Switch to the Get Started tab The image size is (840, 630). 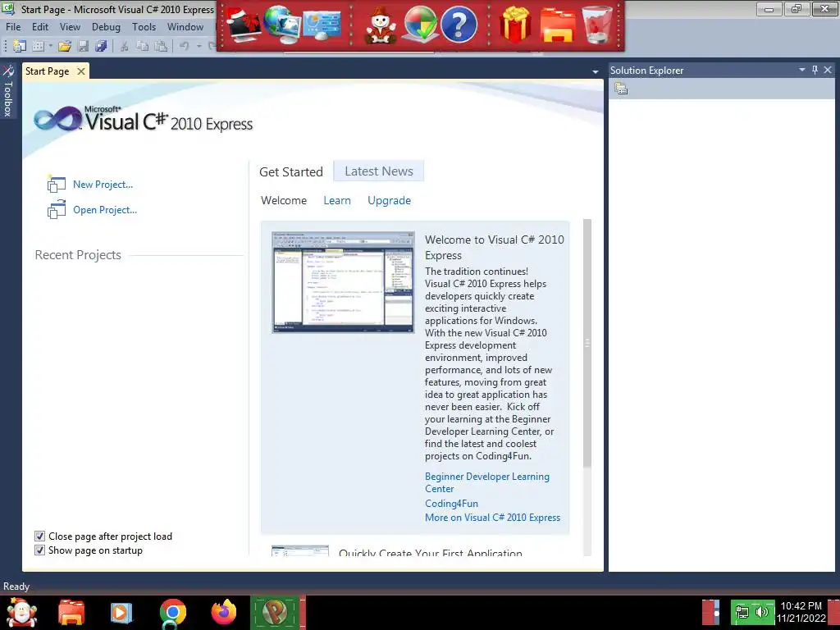click(291, 172)
